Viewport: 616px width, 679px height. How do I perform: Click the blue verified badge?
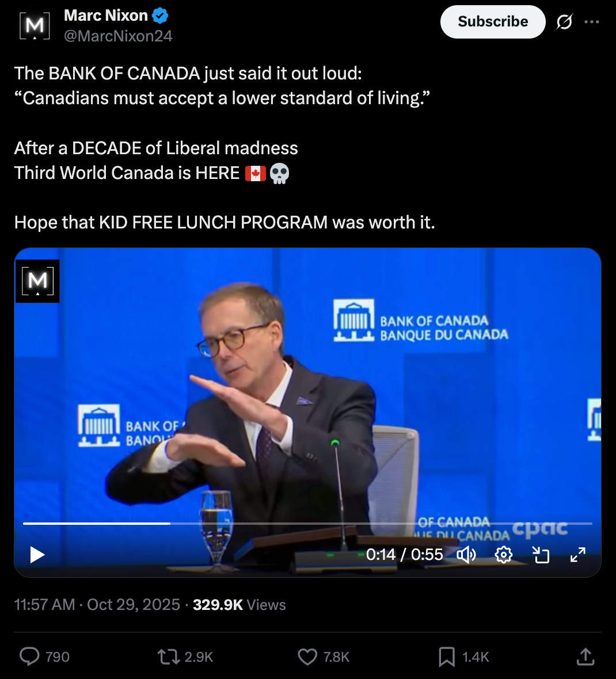pyautogui.click(x=160, y=16)
